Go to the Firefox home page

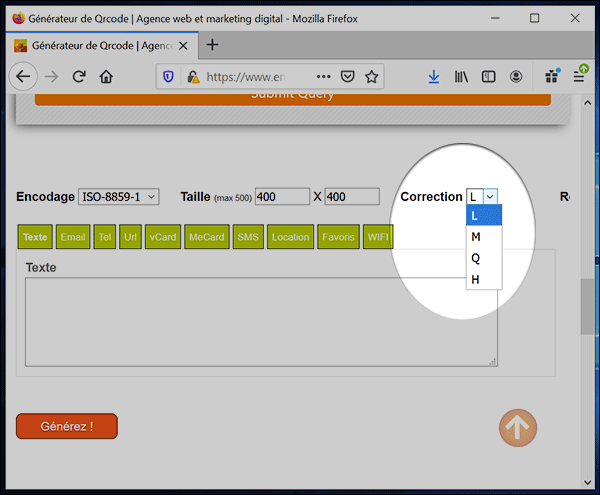106,76
